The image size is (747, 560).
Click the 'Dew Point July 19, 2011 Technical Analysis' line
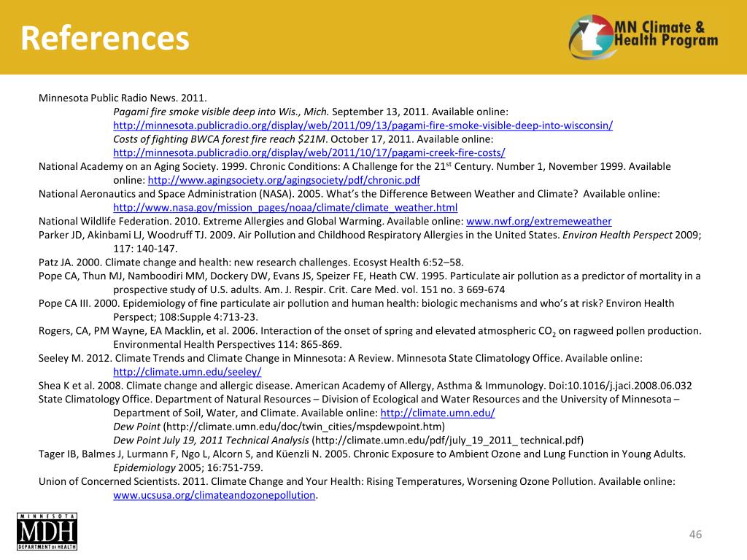[348, 440]
